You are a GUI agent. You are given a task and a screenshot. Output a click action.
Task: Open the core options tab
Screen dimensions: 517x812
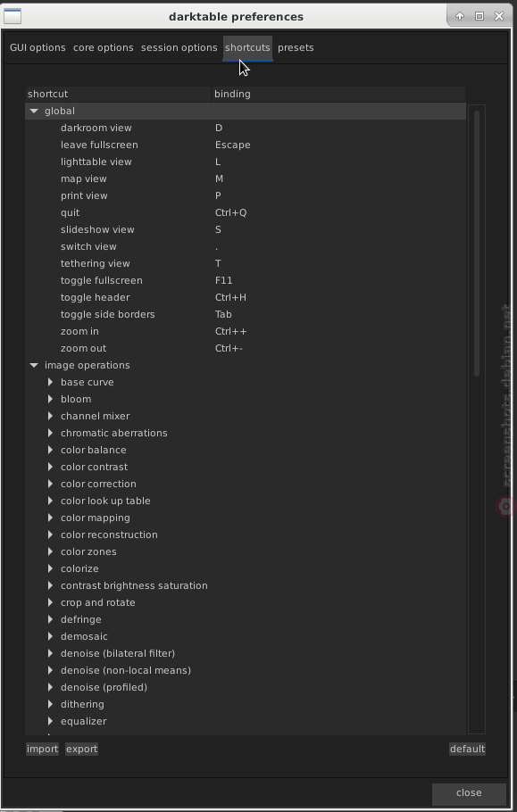103,47
